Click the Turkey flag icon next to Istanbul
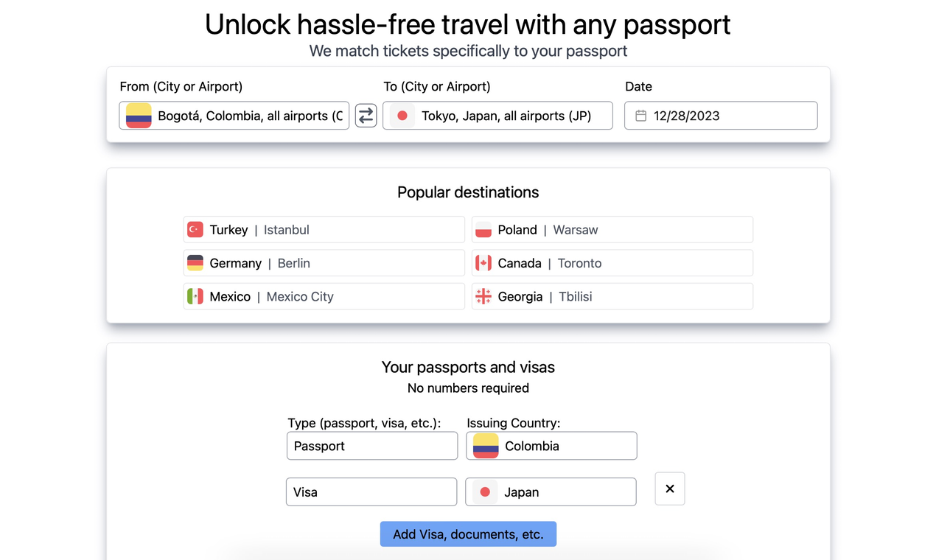Viewport: 936px width, 560px height. [x=194, y=229]
